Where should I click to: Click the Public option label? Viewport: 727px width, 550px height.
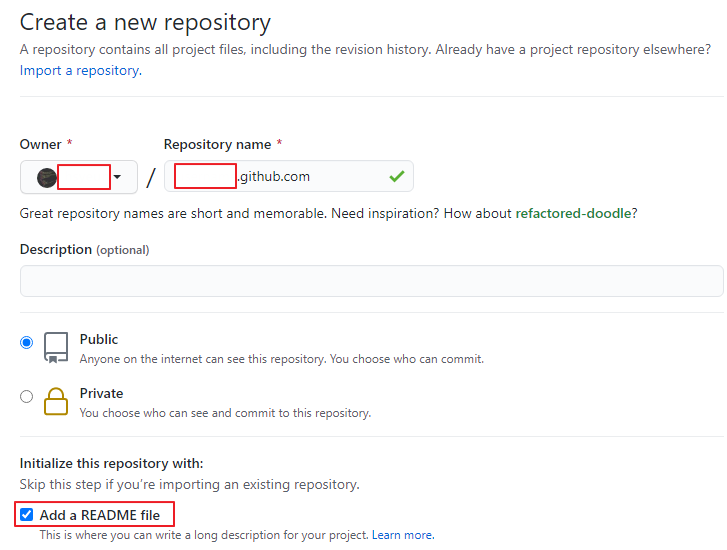click(99, 339)
